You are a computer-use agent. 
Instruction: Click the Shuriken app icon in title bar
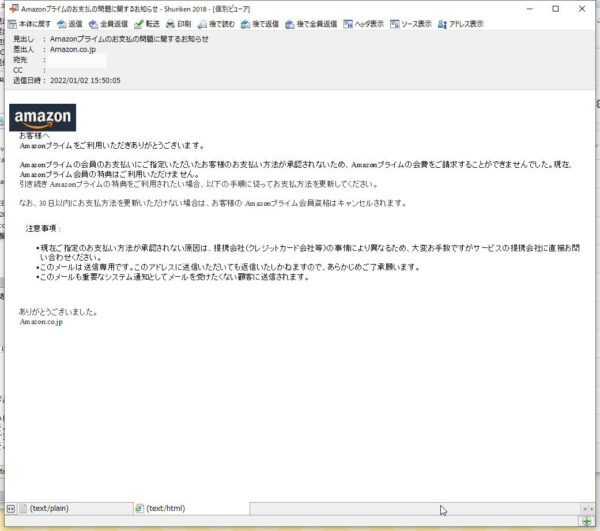[14, 8]
